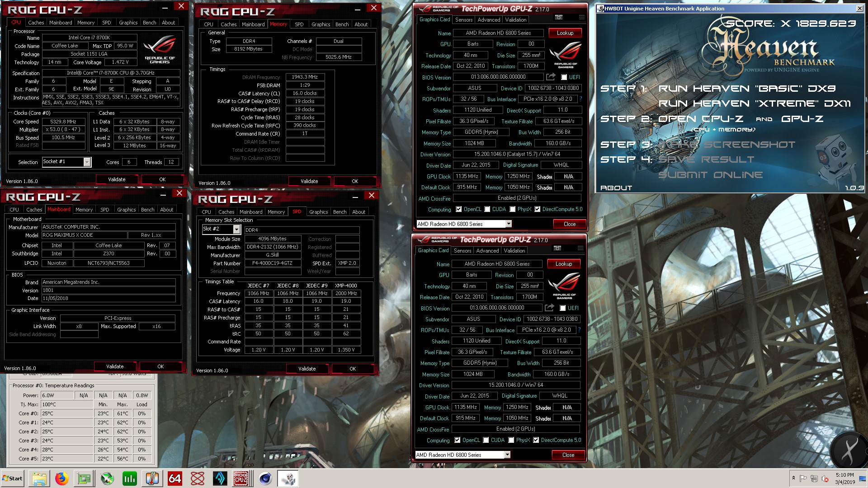Launch Firefox from the taskbar
This screenshot has width=868, height=488.
(62, 479)
